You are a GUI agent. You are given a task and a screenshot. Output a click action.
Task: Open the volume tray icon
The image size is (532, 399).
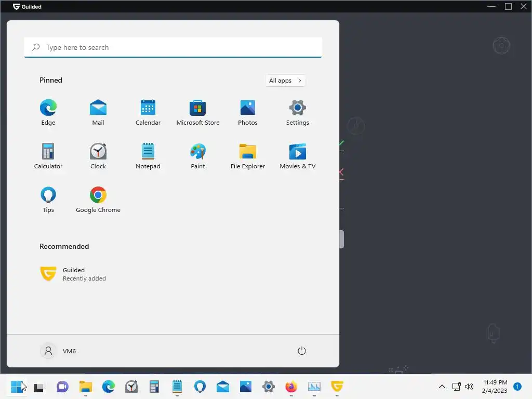pyautogui.click(x=469, y=387)
